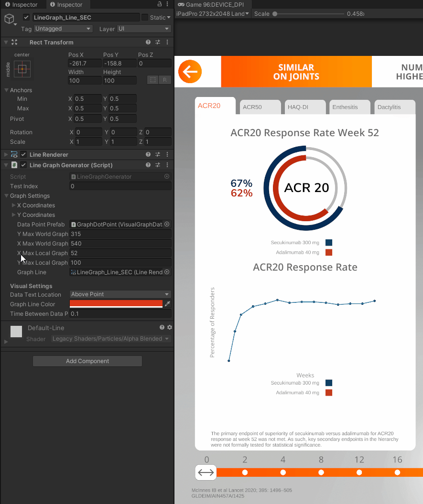This screenshot has height=504, width=423.
Task: Open Default-Line material help icon
Action: click(162, 327)
